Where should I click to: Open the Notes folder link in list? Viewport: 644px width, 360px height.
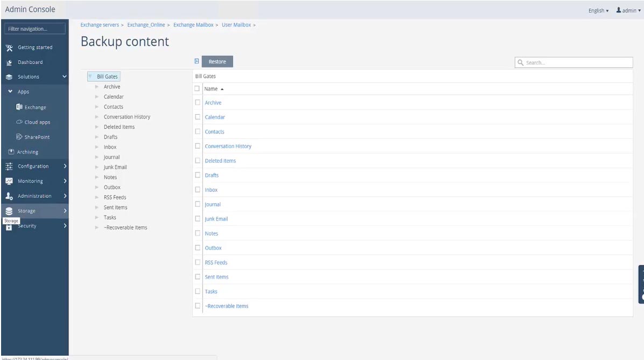212,233
